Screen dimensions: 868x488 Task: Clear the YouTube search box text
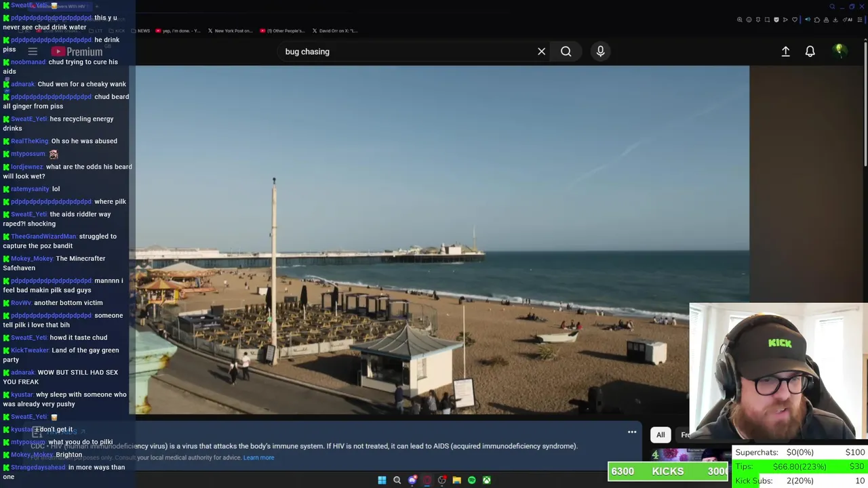(x=541, y=52)
